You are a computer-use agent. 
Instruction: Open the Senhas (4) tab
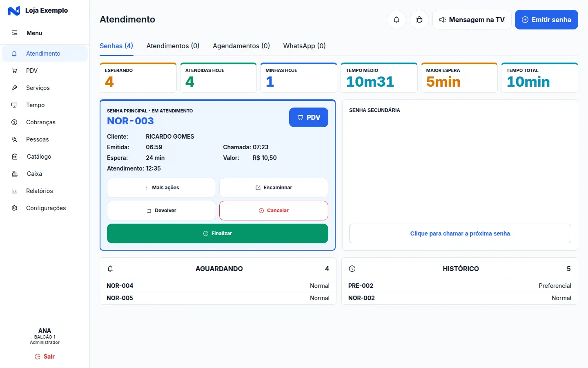pos(116,46)
